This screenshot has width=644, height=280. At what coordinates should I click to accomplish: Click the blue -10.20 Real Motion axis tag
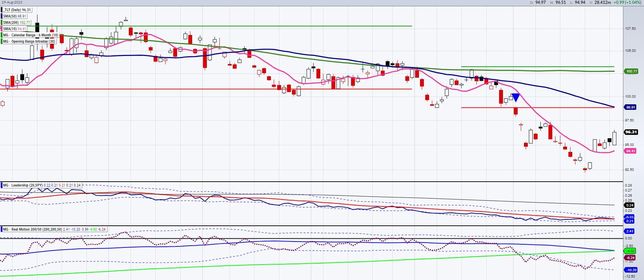(x=631, y=270)
